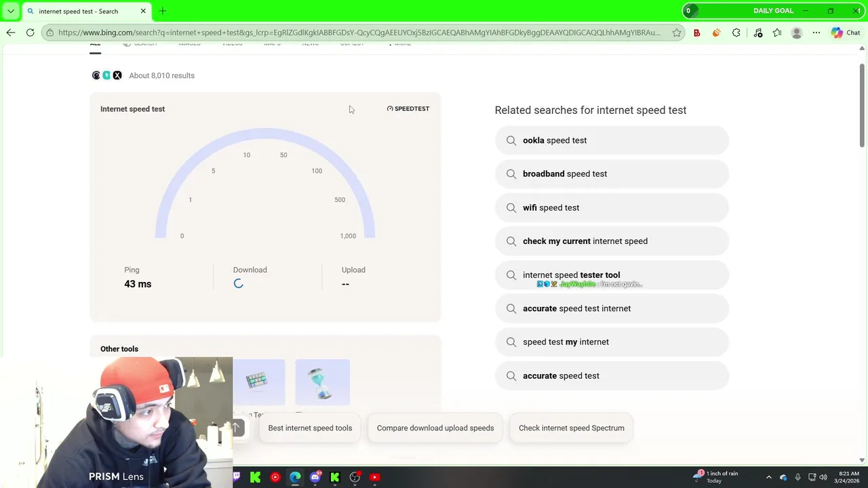
Task: Open the browser profile avatar
Action: (x=797, y=33)
